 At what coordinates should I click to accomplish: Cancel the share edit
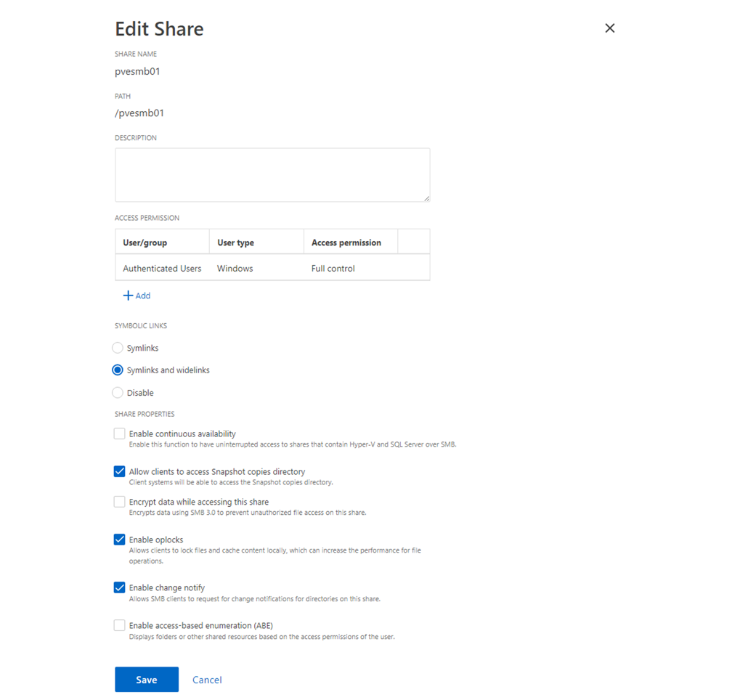tap(207, 679)
